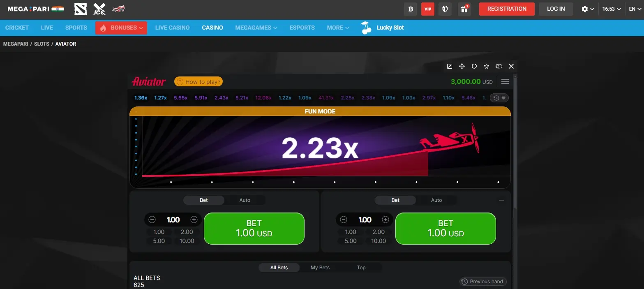Remove the second bet panel
The image size is (644, 289).
point(501,200)
